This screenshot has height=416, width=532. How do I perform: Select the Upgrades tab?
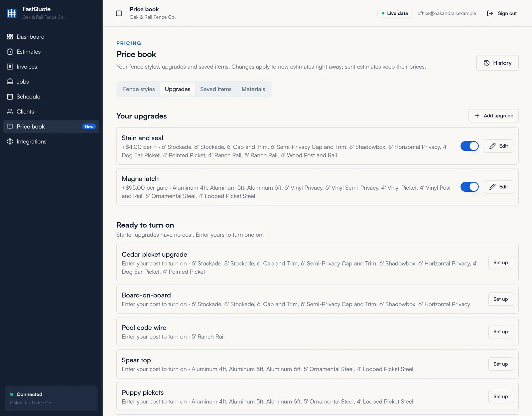178,89
